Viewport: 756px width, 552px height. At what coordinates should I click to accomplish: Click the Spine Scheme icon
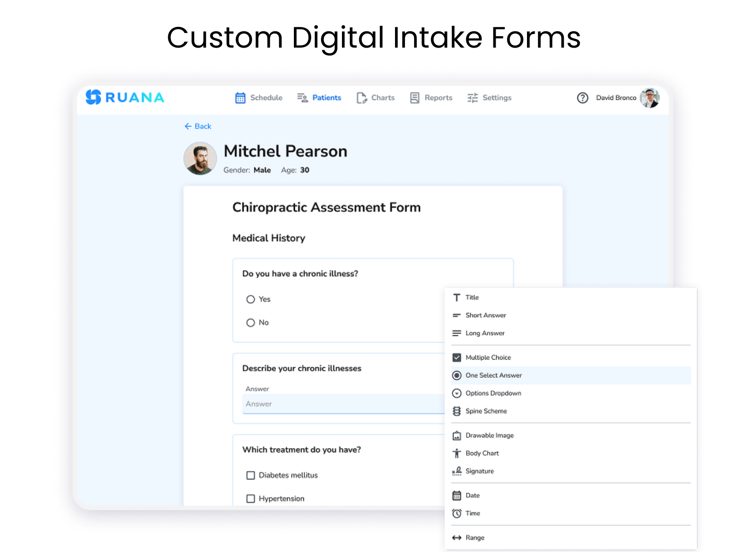457,411
